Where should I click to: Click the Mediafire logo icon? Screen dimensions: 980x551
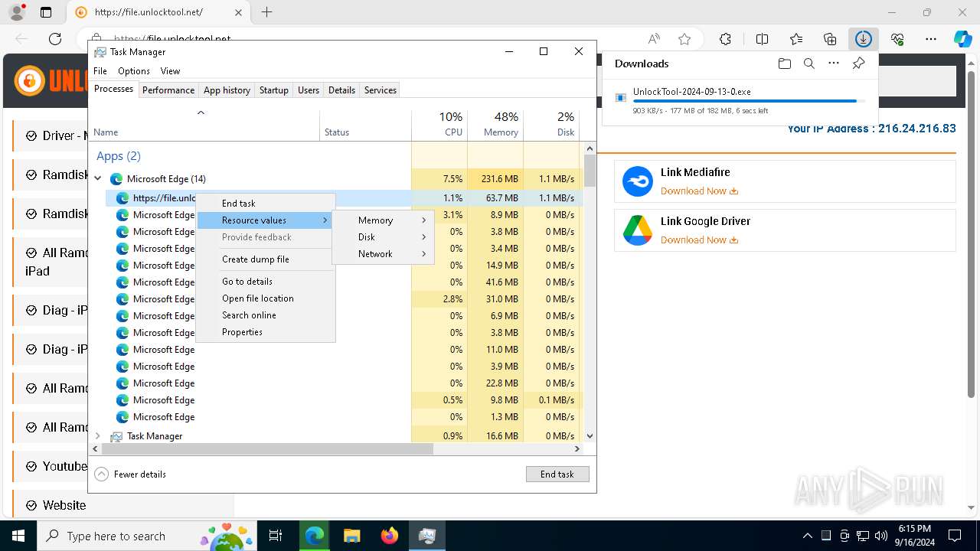(x=637, y=181)
